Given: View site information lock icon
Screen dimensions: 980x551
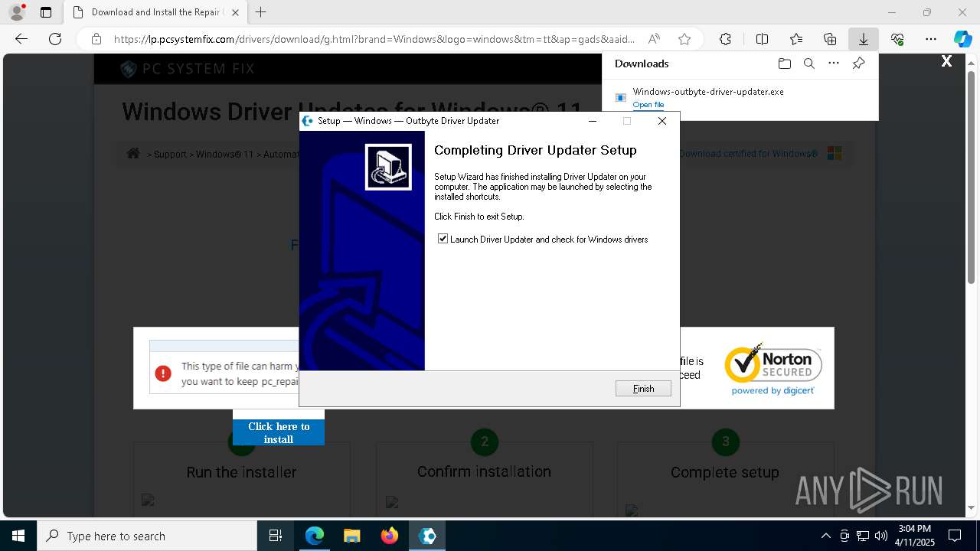Looking at the screenshot, I should tap(96, 39).
